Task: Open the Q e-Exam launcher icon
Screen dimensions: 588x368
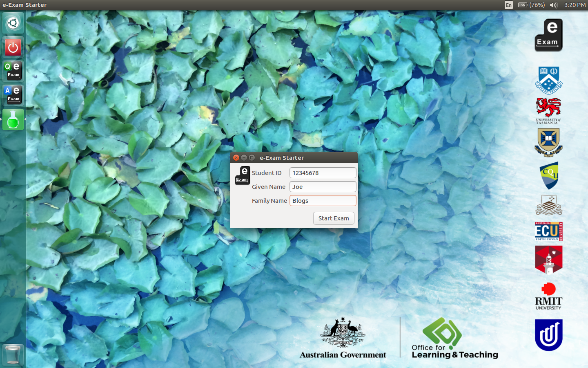Action: tap(13, 71)
